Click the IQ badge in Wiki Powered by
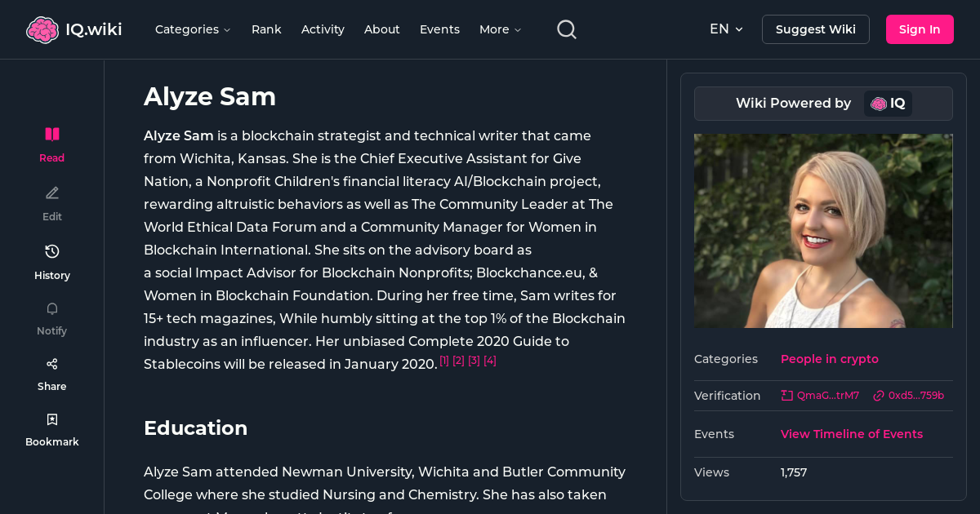The height and width of the screenshot is (514, 980). 888,104
